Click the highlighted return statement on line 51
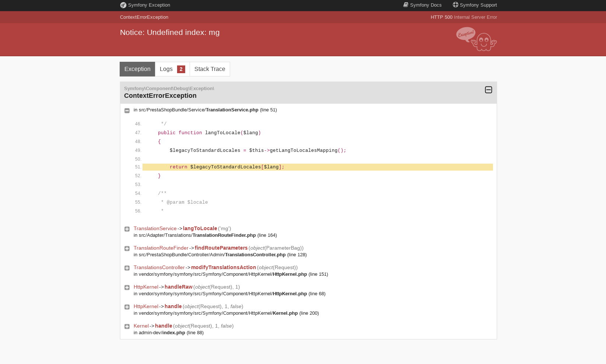Viewport: 606px width, 364px height. [317, 167]
